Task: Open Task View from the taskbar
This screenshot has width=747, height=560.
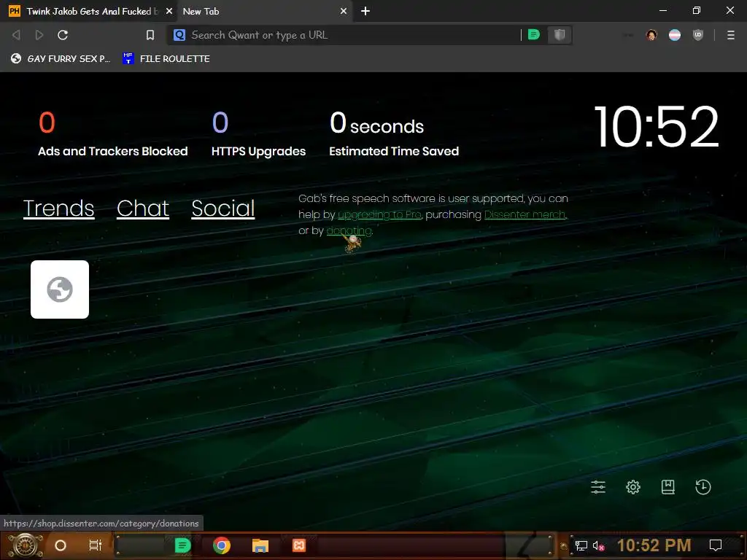Action: [96, 545]
